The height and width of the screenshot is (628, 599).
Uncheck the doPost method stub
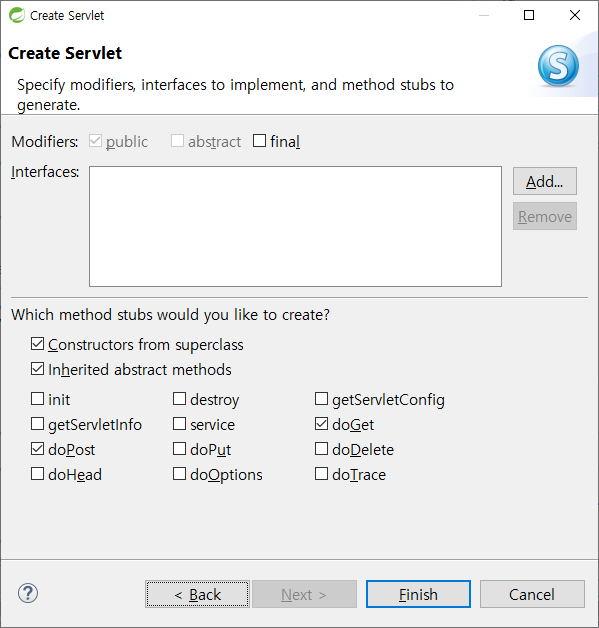click(37, 449)
